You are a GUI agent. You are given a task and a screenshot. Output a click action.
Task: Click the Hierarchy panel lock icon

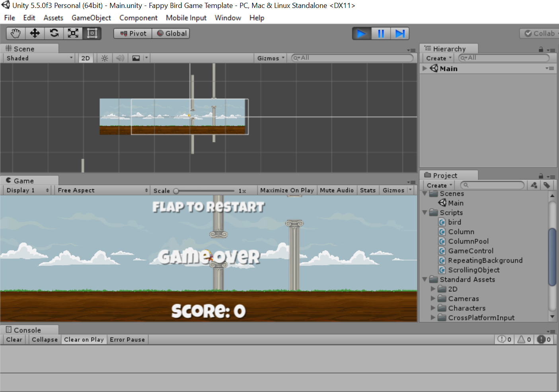[x=541, y=49]
